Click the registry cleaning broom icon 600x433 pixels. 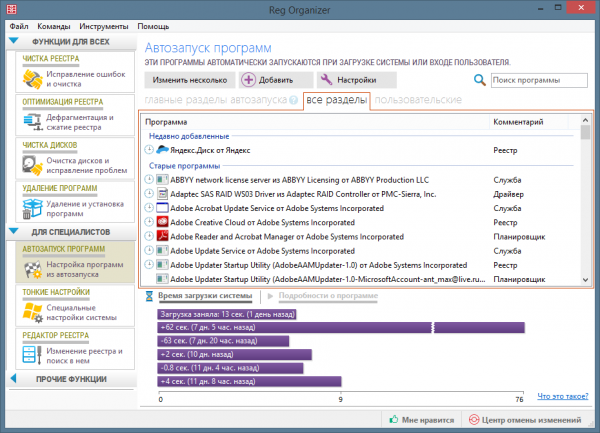[x=33, y=79]
